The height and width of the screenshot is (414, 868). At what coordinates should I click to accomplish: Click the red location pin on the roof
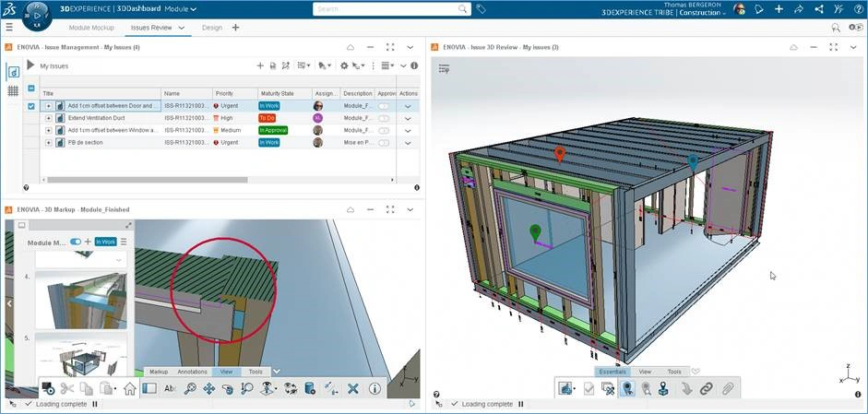pyautogui.click(x=560, y=154)
